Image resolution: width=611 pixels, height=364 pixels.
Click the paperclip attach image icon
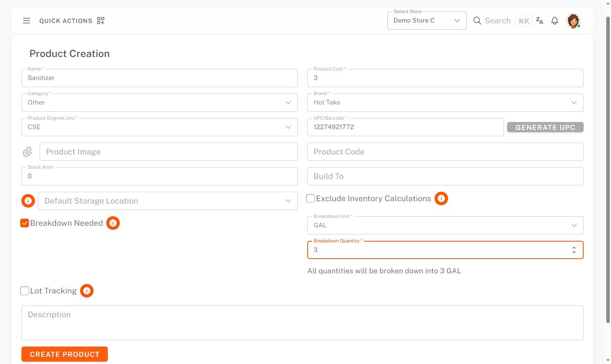coord(27,152)
